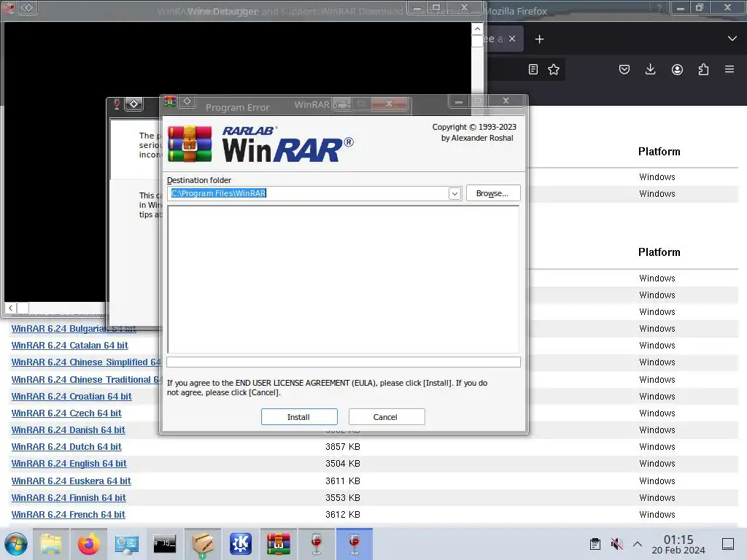
Task: Open the Firefox hamburger menu
Action: [x=729, y=69]
